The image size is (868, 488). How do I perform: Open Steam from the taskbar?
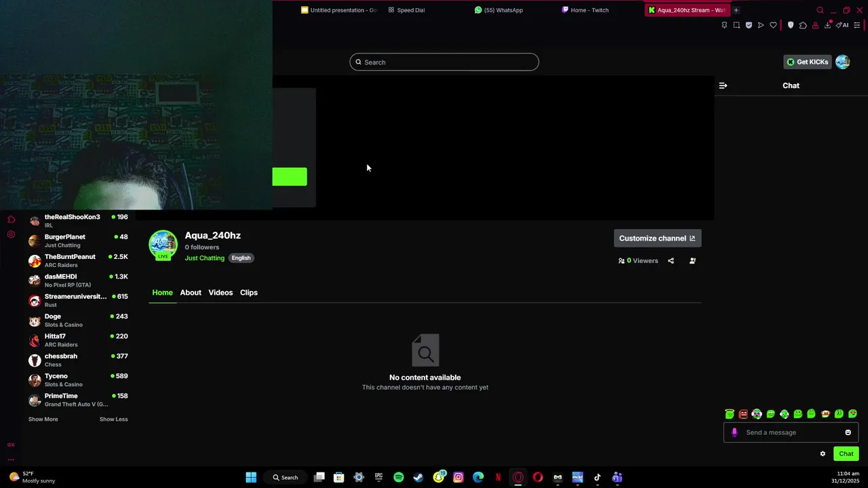pos(418,477)
